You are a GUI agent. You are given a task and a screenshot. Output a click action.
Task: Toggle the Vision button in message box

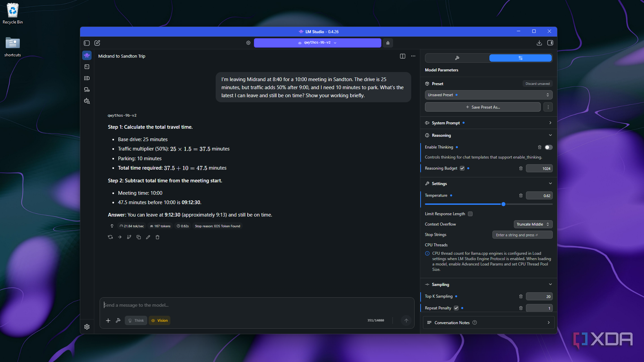[x=159, y=321]
